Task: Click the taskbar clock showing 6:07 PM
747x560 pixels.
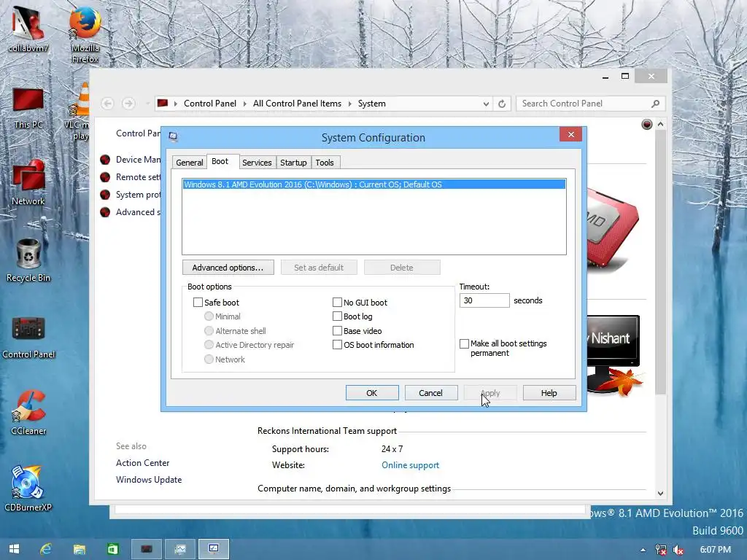Action: (x=715, y=550)
